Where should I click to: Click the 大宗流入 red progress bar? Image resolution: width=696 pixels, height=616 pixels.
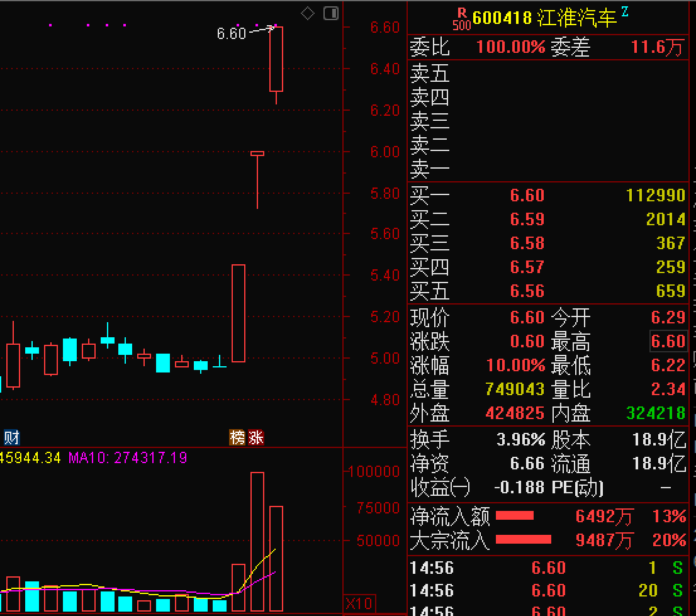click(524, 539)
